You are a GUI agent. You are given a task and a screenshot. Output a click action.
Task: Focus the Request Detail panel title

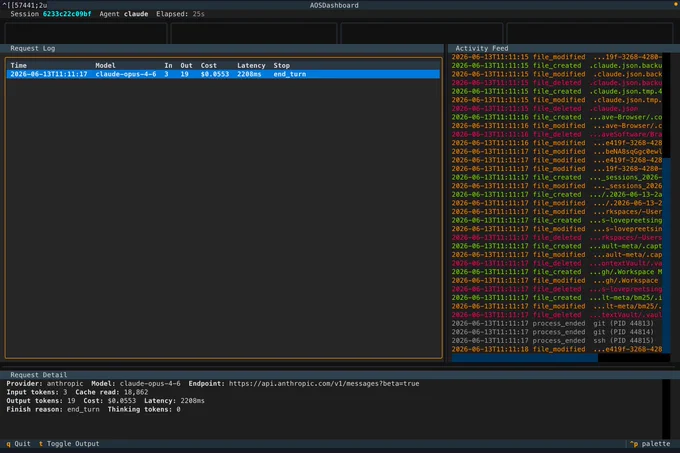39,375
